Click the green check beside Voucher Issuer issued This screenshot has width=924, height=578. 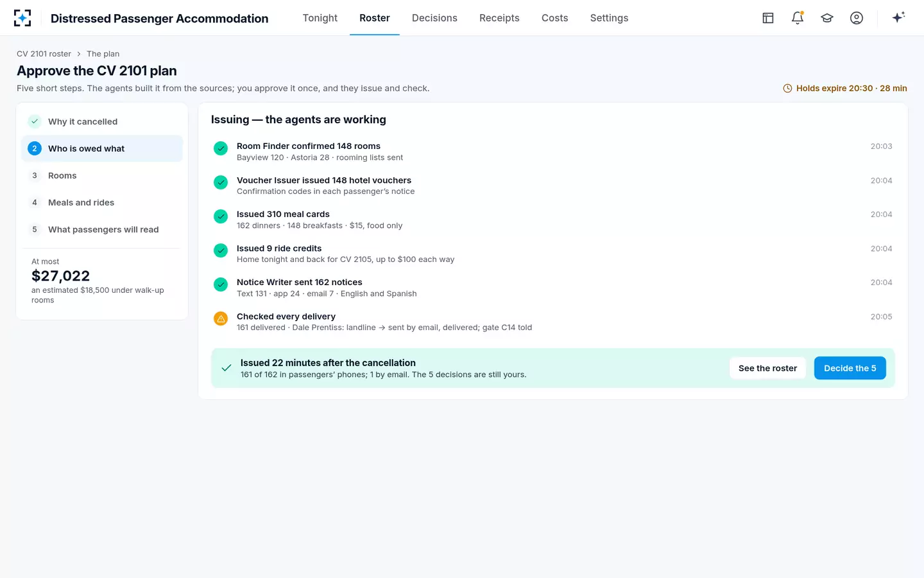click(221, 182)
